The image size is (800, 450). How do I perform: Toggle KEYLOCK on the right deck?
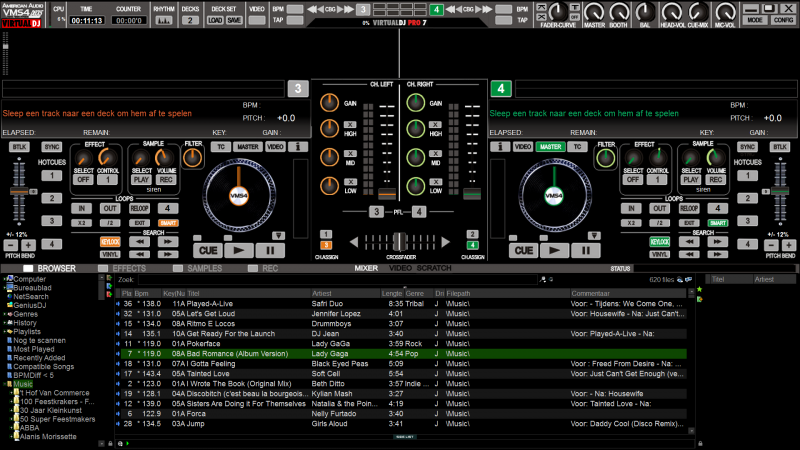[x=660, y=242]
